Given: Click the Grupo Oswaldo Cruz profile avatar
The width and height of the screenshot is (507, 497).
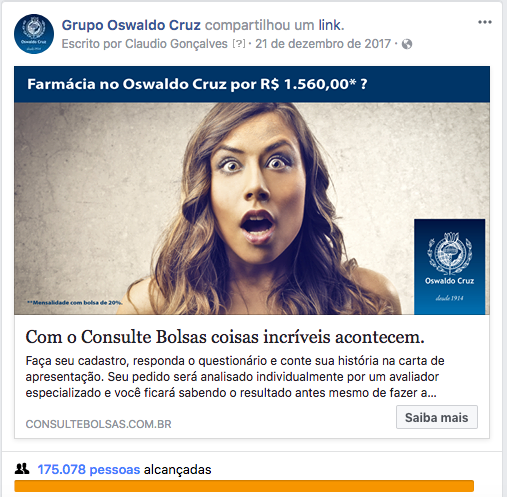Looking at the screenshot, I should (34, 34).
